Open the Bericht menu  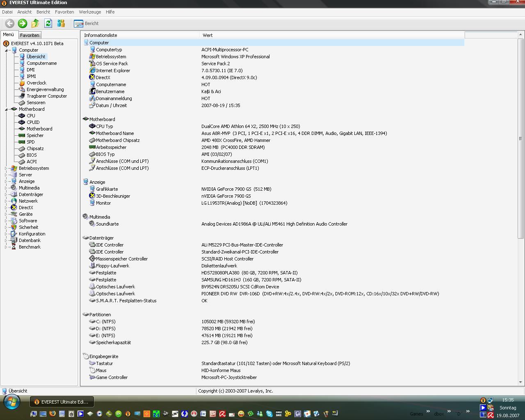[43, 12]
